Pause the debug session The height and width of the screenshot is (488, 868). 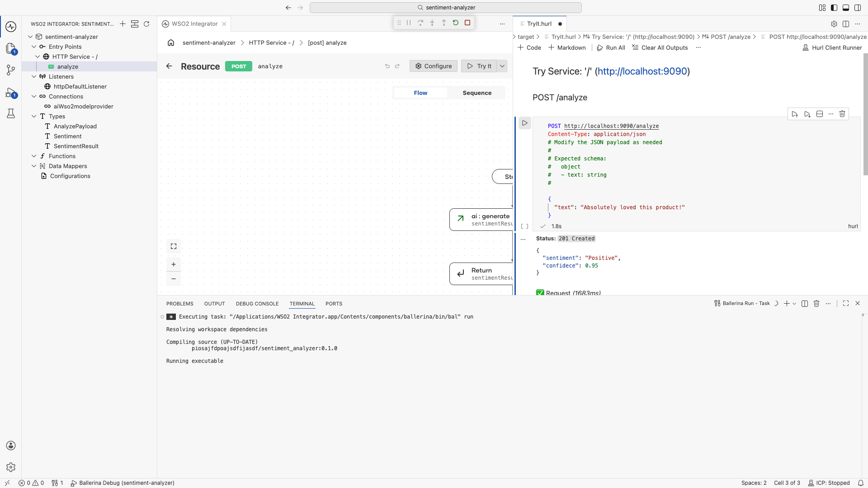point(409,23)
